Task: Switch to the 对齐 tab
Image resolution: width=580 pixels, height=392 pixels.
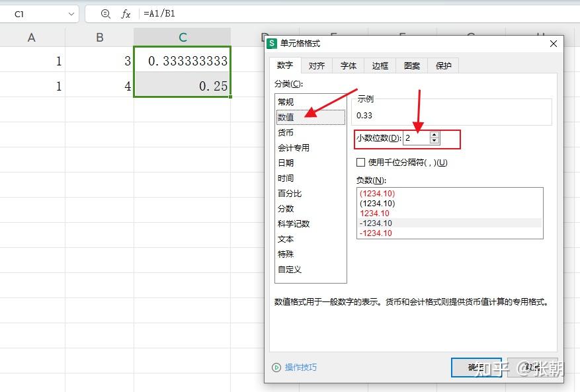Action: point(317,66)
